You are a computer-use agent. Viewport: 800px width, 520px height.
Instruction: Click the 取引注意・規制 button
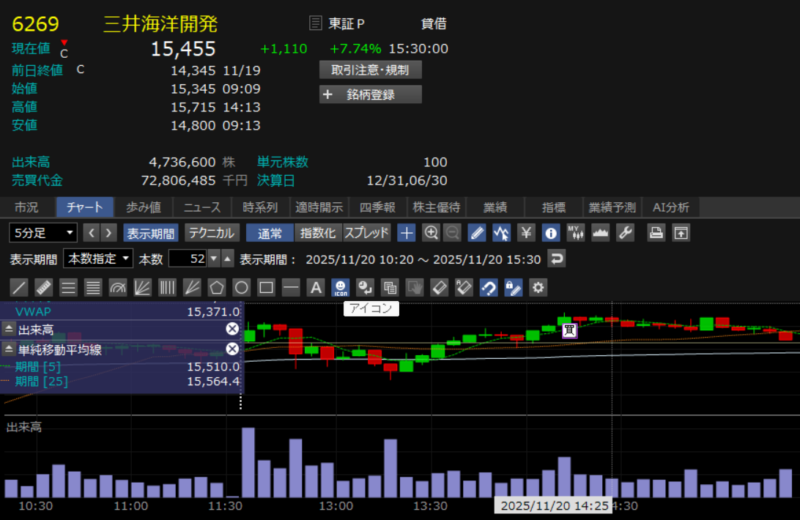tap(370, 70)
